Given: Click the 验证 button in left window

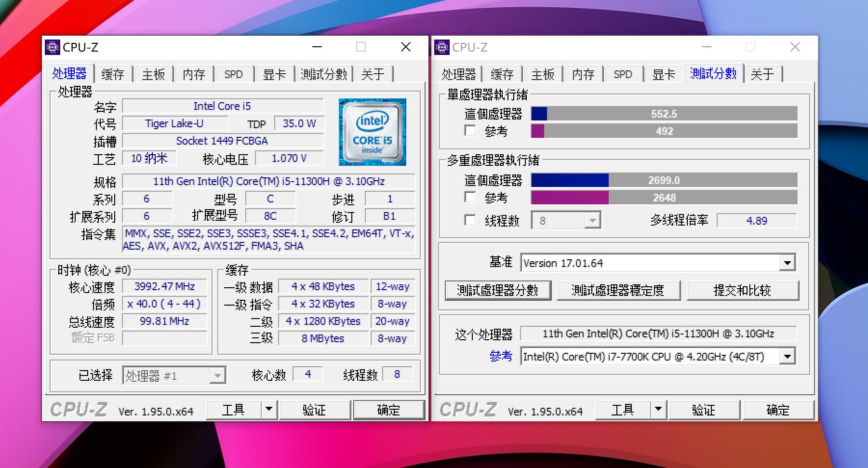Looking at the screenshot, I should point(315,410).
